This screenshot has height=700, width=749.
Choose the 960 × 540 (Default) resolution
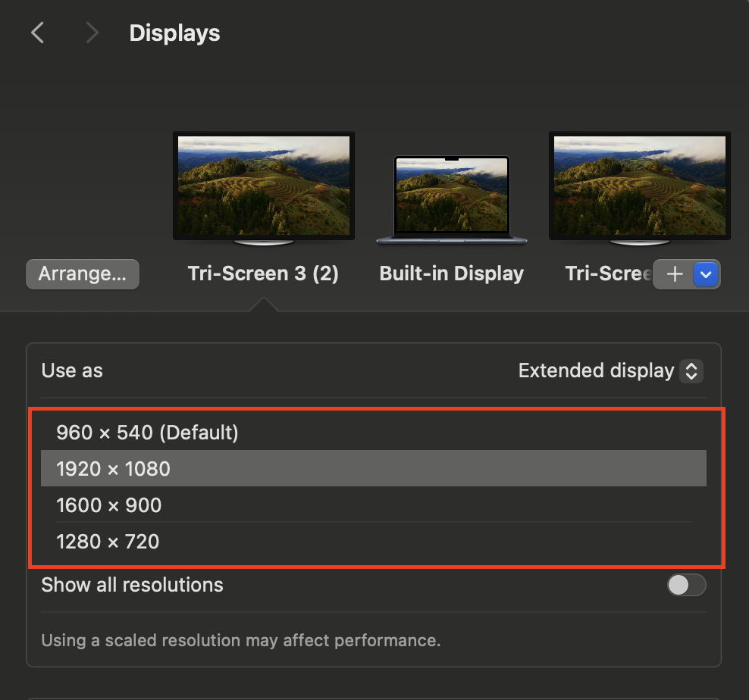[147, 433]
